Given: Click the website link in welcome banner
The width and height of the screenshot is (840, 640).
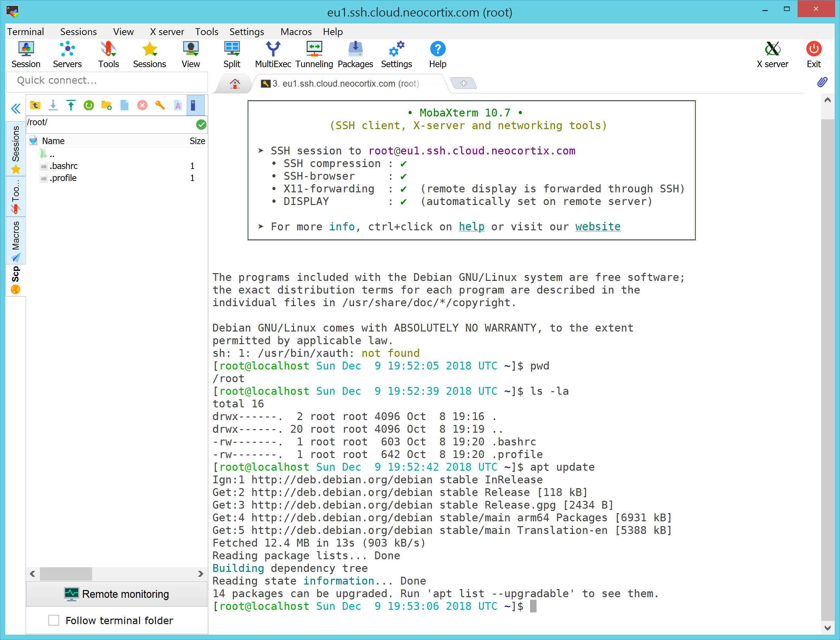Looking at the screenshot, I should (598, 227).
